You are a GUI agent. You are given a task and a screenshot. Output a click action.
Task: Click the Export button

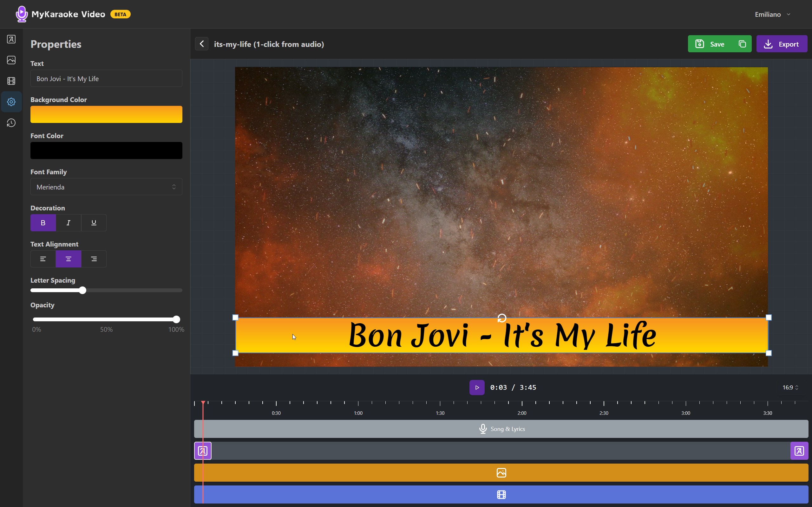click(782, 44)
